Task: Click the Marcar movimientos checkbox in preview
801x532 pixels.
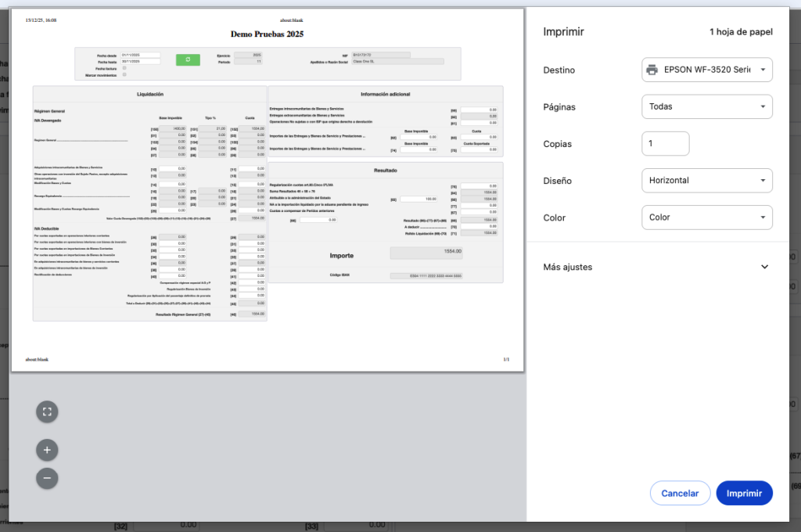Action: [124, 75]
